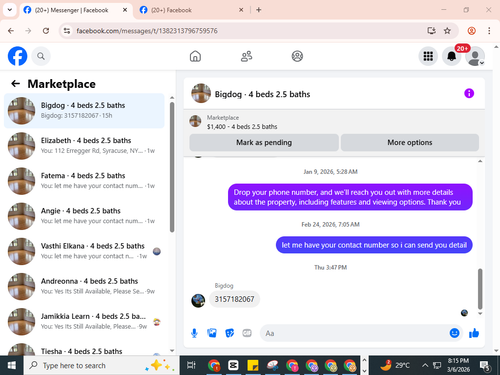This screenshot has width=500, height=375.
Task: Open the Bigdog conversation in list
Action: [84, 111]
